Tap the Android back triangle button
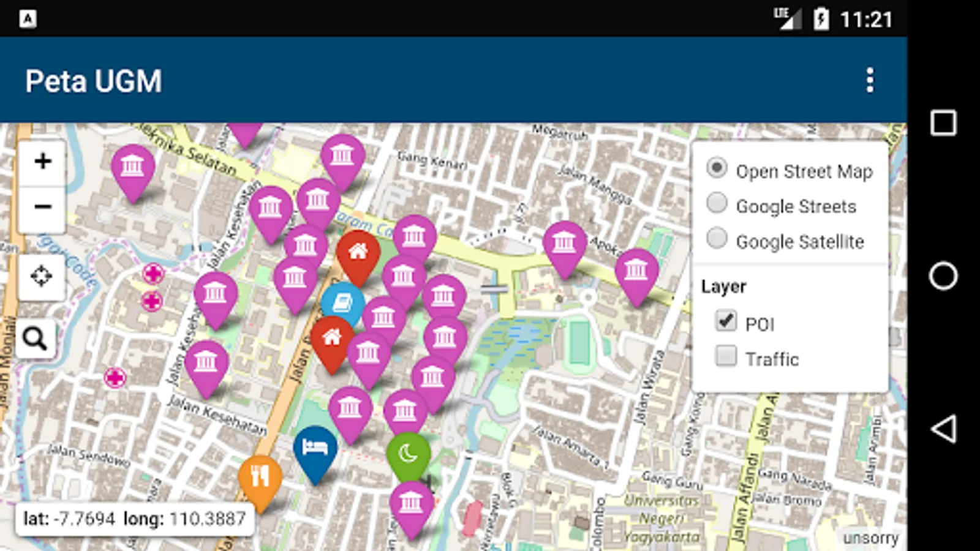Image resolution: width=980 pixels, height=551 pixels. [x=943, y=429]
